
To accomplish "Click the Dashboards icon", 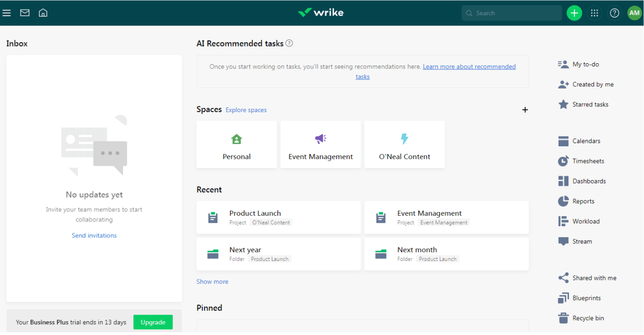I will (x=563, y=181).
